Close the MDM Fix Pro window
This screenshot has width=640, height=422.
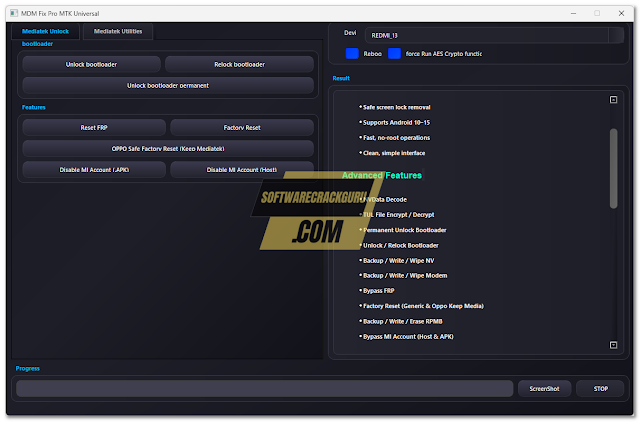tap(623, 13)
